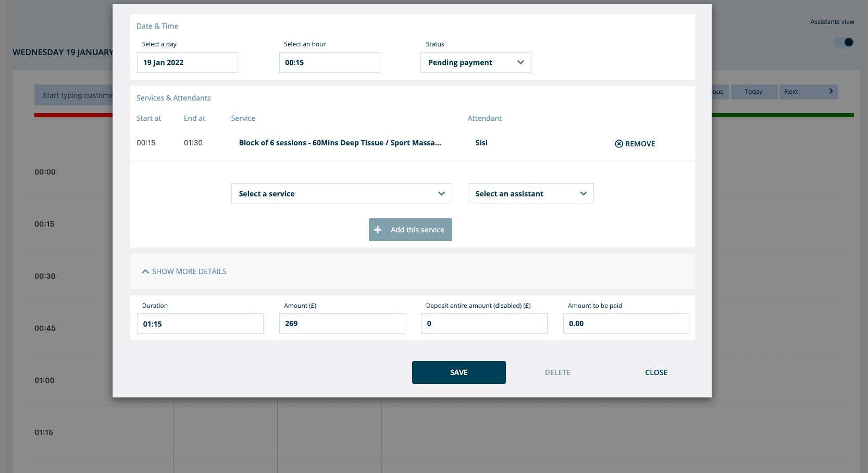Open the Select a service dropdown chevron
This screenshot has height=473, width=868.
442,193
